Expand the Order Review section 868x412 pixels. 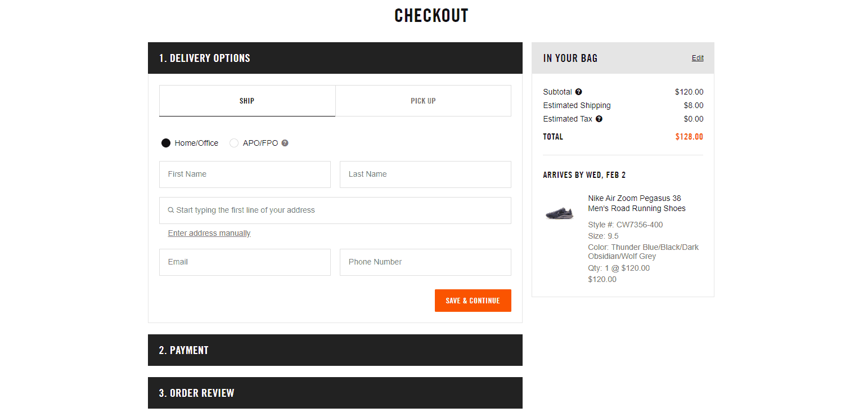[x=335, y=392]
